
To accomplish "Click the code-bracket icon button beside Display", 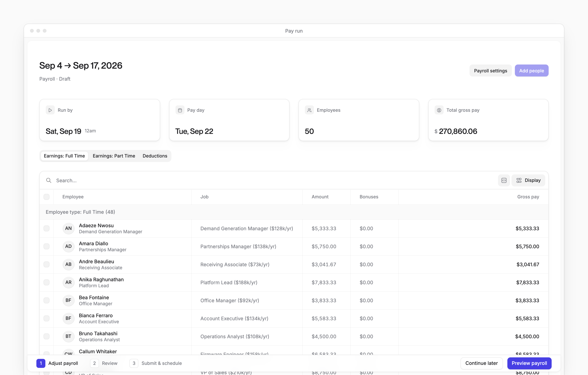I will click(x=504, y=180).
